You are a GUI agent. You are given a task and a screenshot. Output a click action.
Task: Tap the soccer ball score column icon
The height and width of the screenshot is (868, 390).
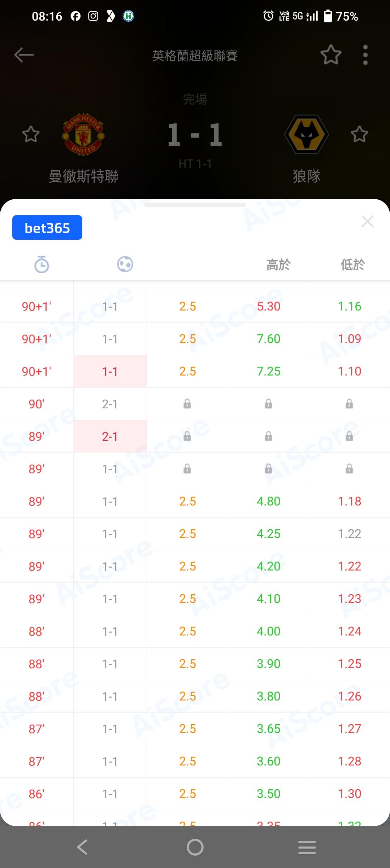[x=125, y=264]
